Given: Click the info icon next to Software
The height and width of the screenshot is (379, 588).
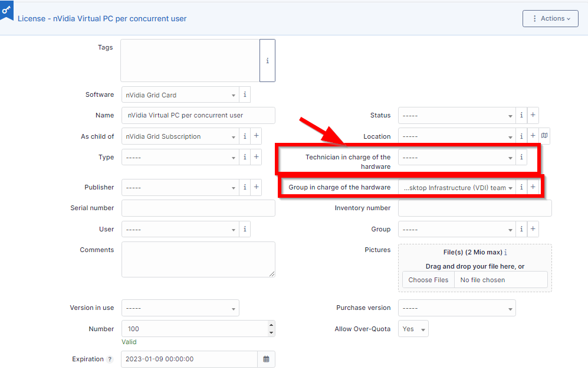Looking at the screenshot, I should (x=245, y=94).
